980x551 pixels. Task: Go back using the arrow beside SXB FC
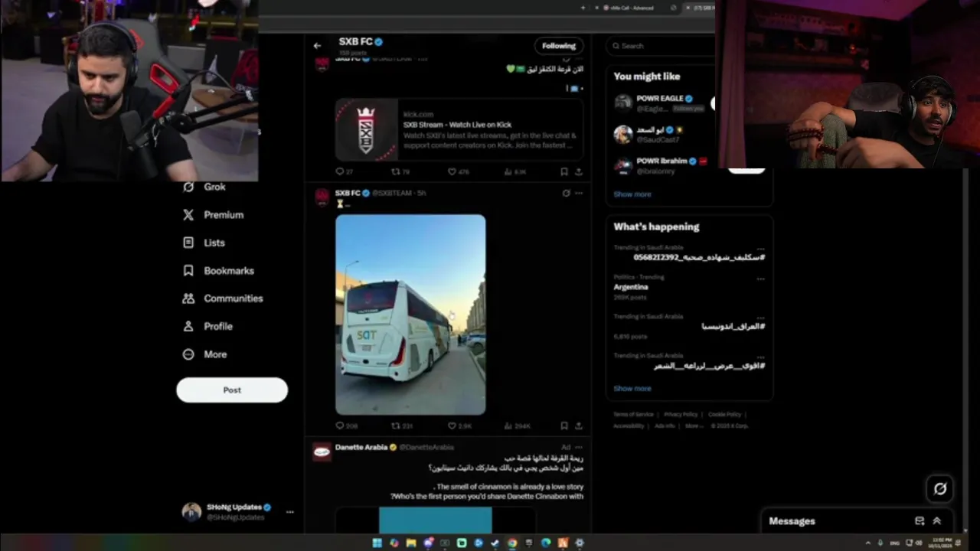click(317, 46)
